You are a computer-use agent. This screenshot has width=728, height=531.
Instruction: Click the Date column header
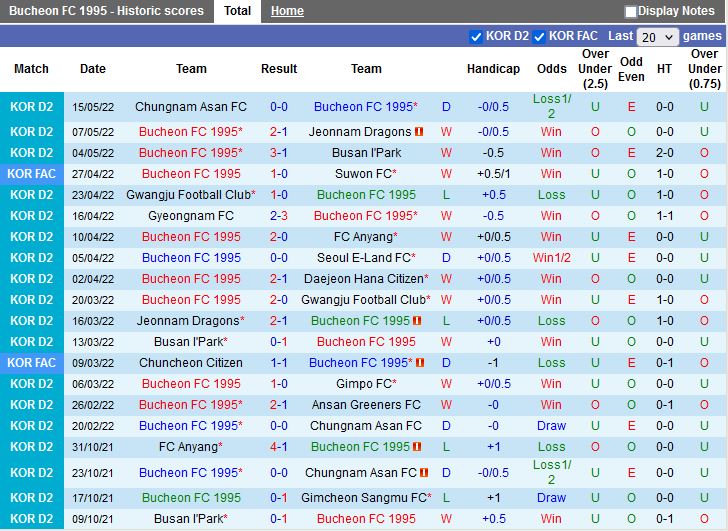[x=93, y=69]
